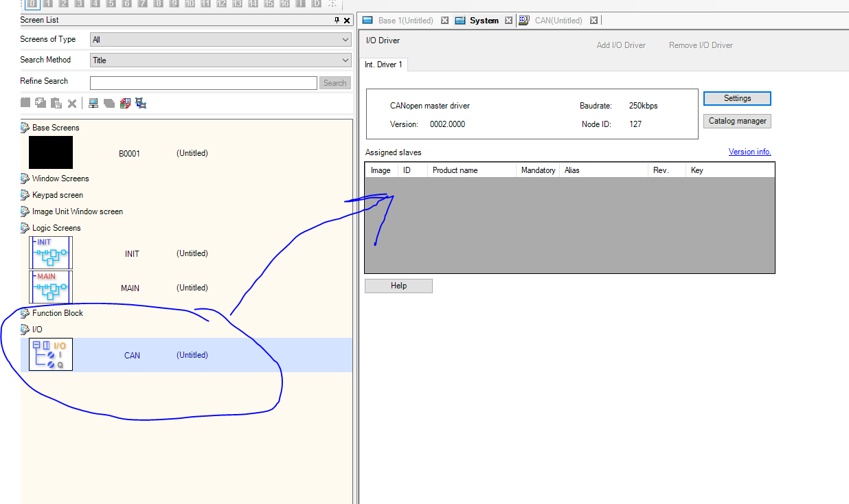
Task: Expand the Function Block tree node
Action: coord(25,313)
